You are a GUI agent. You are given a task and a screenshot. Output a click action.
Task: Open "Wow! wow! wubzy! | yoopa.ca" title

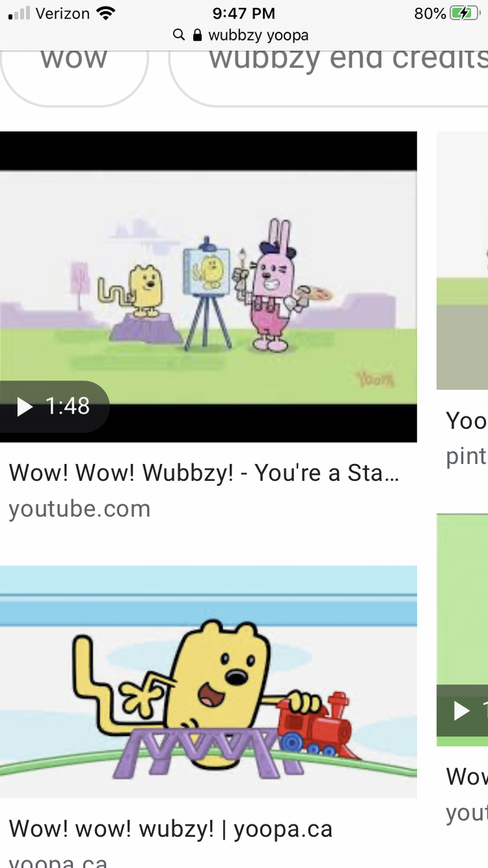click(x=171, y=829)
